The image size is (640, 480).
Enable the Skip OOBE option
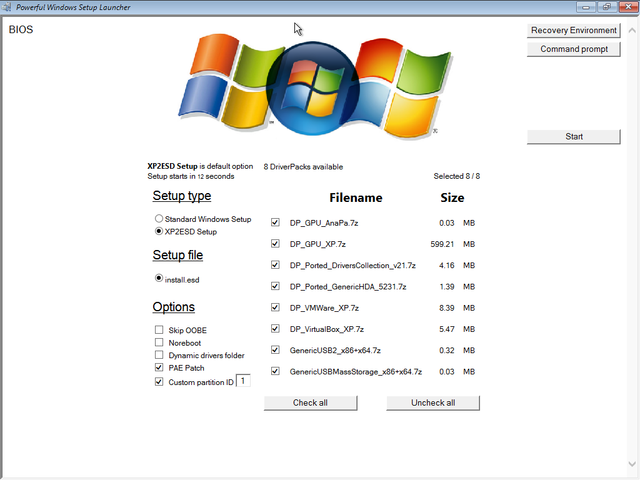click(x=159, y=330)
